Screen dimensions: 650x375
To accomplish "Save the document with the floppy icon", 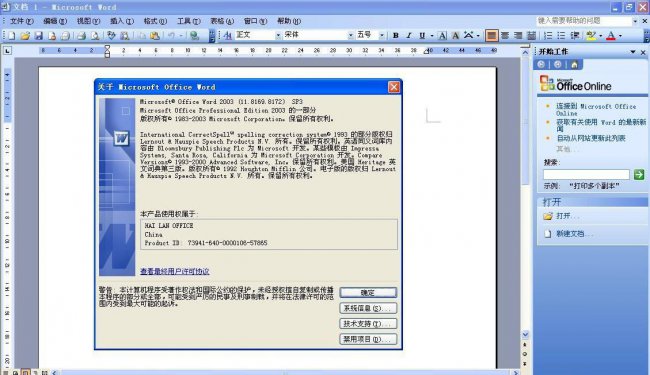I will tap(39, 36).
